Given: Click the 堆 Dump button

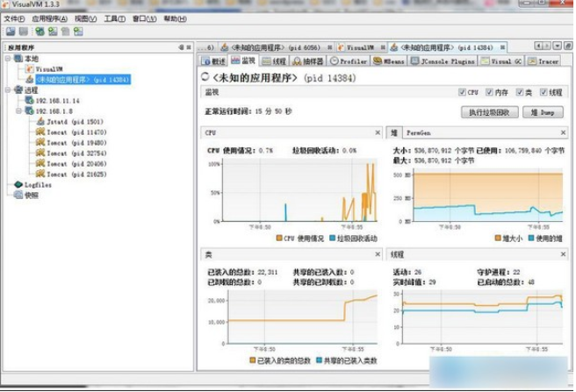Looking at the screenshot, I should click(x=543, y=112).
